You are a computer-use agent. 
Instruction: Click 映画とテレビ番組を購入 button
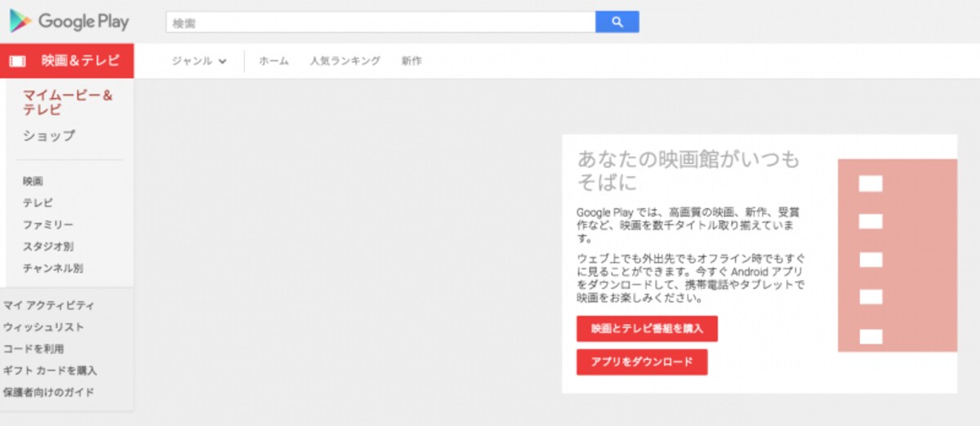647,329
